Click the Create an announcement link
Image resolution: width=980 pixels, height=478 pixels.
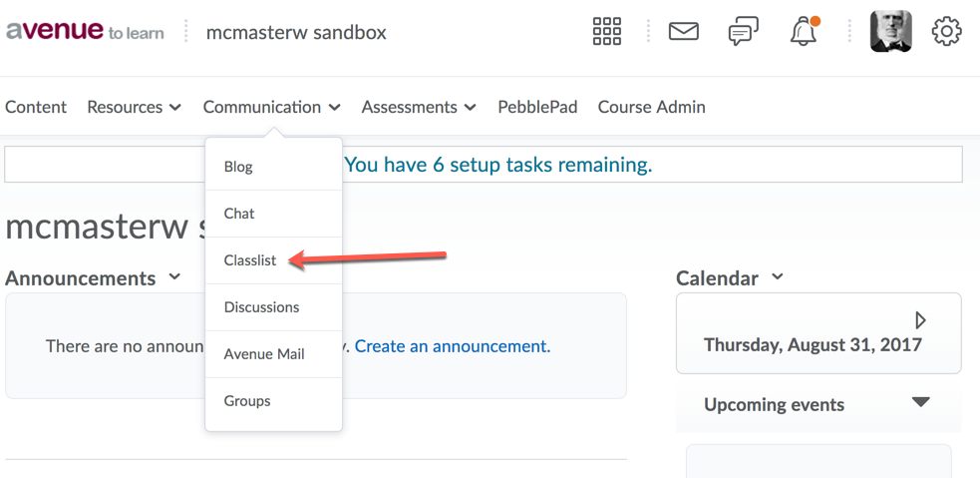(x=452, y=346)
